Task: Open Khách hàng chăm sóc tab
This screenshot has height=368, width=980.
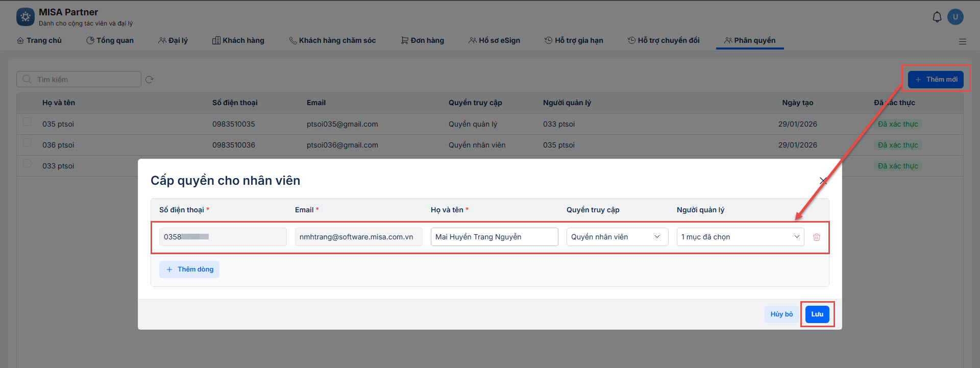Action: coord(332,40)
